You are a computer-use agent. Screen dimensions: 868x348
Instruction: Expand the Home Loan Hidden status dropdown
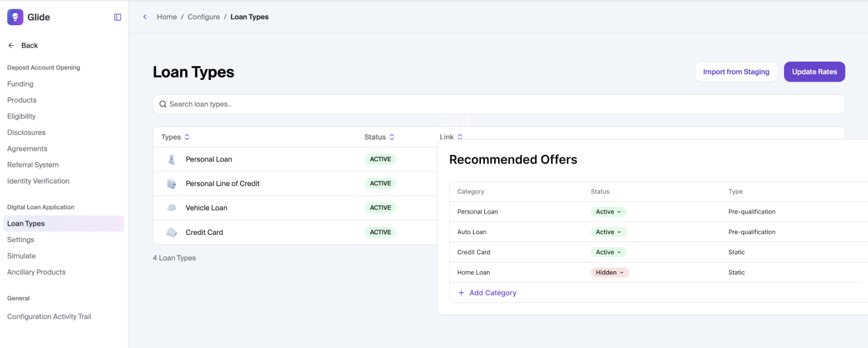click(x=609, y=273)
